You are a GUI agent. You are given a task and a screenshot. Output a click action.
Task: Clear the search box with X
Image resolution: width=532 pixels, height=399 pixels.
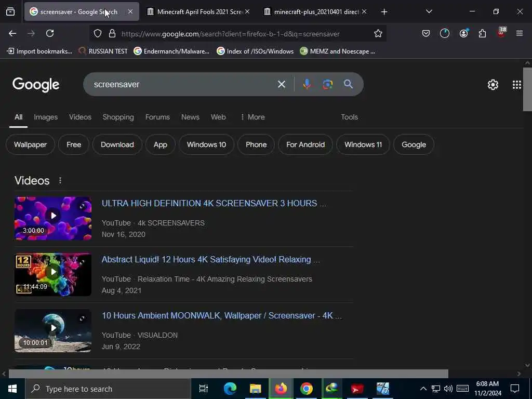(x=281, y=84)
